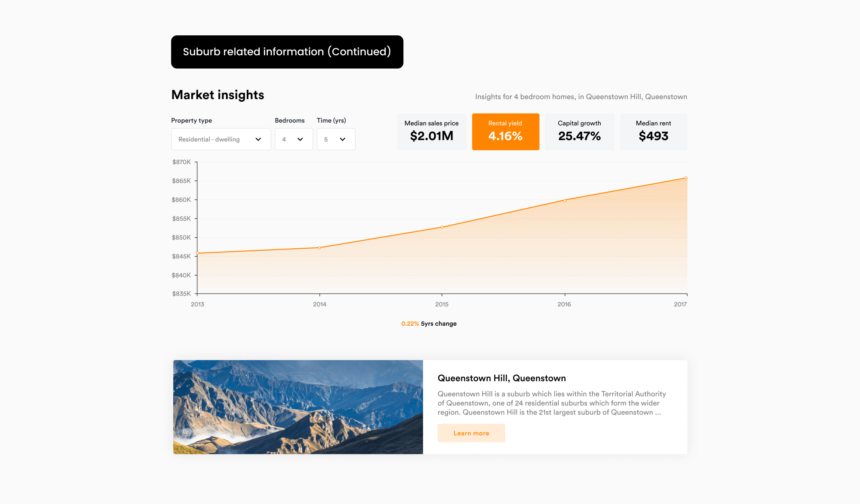Click the Property type field label
The image size is (860, 504).
pyautogui.click(x=191, y=120)
